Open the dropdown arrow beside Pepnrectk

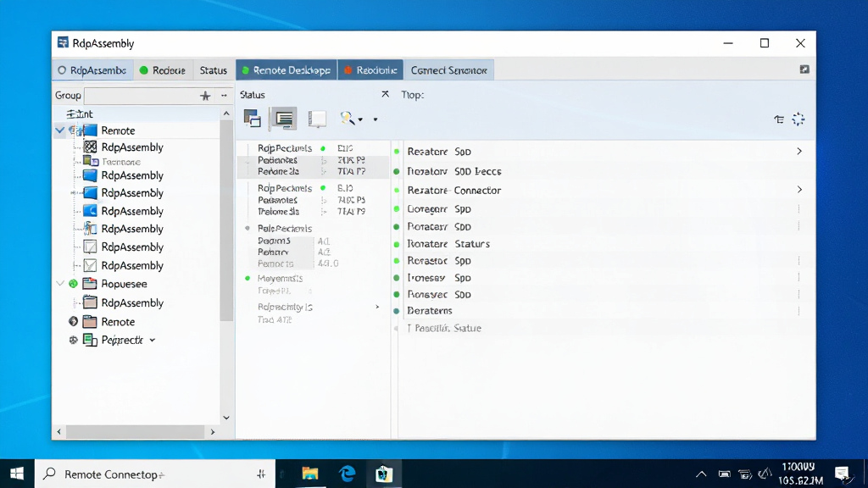coord(153,341)
